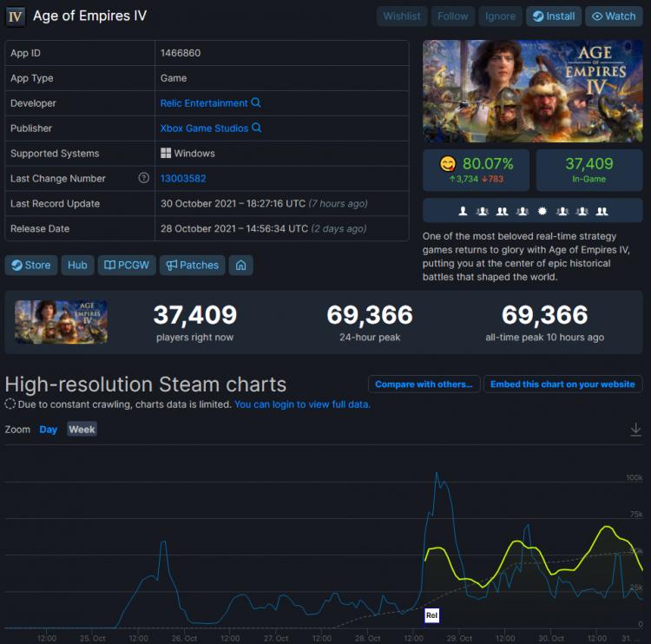Click the High-resolution Steam charts heading
651x644 pixels.
[x=146, y=384]
